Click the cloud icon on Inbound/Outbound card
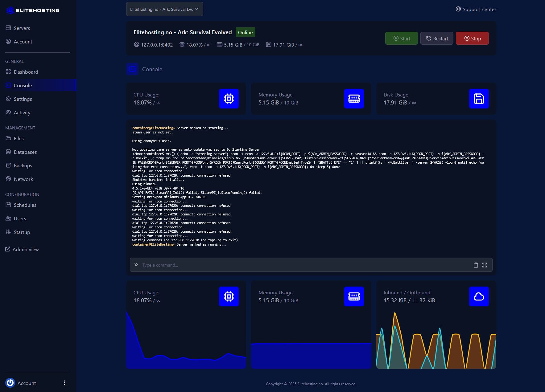Screen dimensions: 545x392 [x=479, y=296]
